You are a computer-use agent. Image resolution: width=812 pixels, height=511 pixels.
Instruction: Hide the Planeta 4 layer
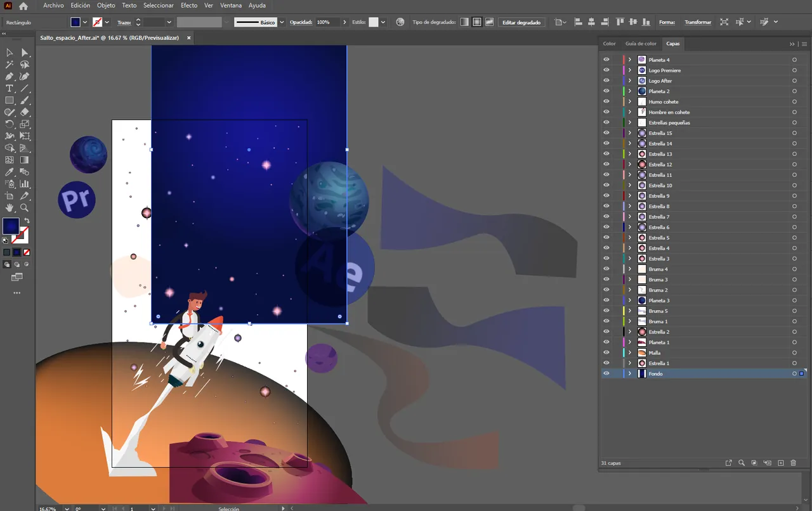[606, 60]
